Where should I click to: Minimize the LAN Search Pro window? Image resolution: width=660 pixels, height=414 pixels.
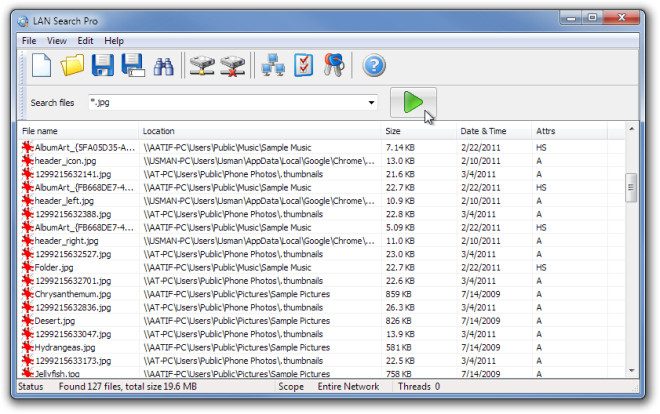coord(571,18)
